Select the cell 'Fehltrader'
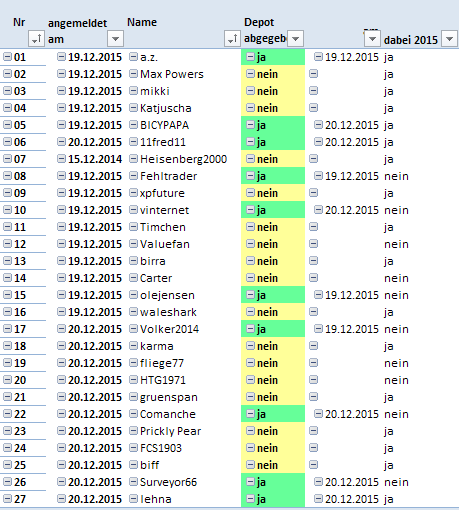 (168, 176)
